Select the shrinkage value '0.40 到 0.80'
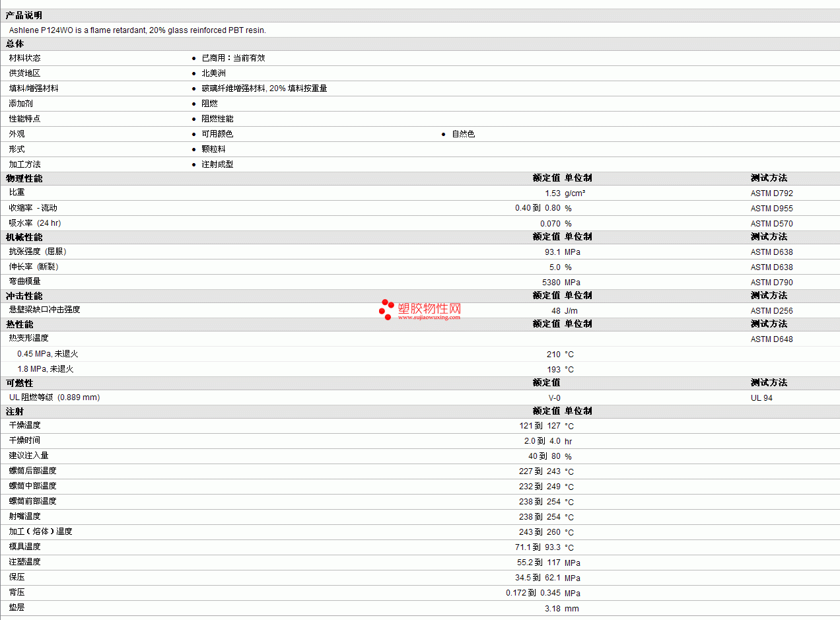Viewport: 840px width, 620px height. 538,208
